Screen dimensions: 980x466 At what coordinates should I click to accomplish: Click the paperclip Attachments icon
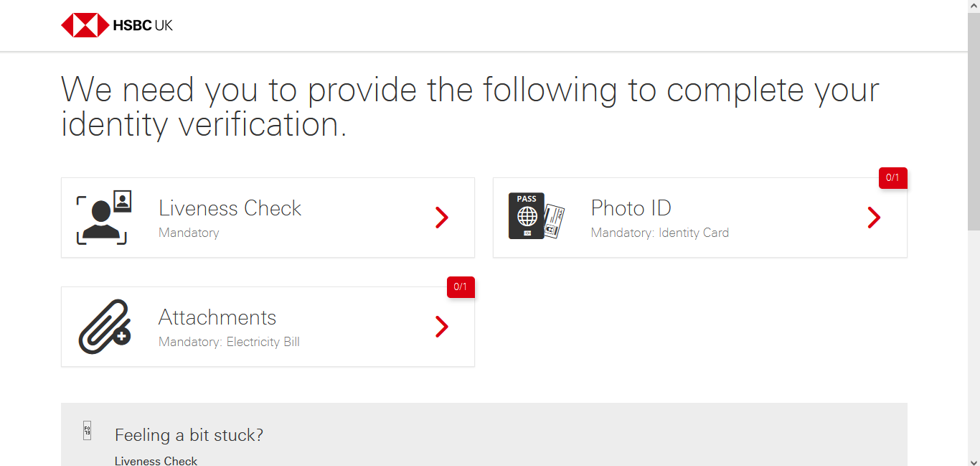[x=104, y=327]
